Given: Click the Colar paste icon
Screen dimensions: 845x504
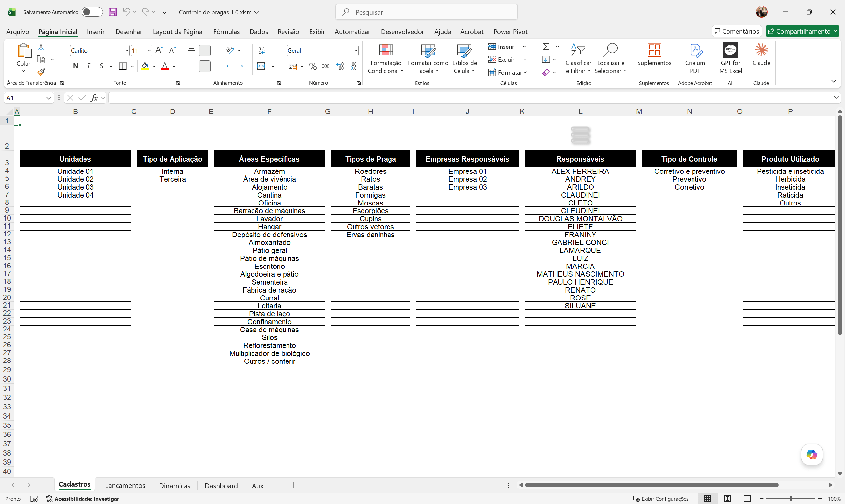Looking at the screenshot, I should point(24,50).
